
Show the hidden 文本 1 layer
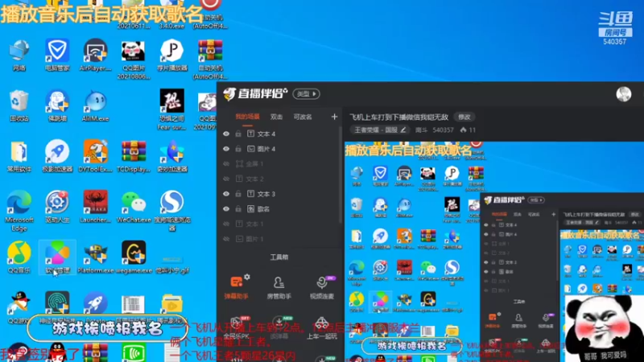[x=226, y=224]
